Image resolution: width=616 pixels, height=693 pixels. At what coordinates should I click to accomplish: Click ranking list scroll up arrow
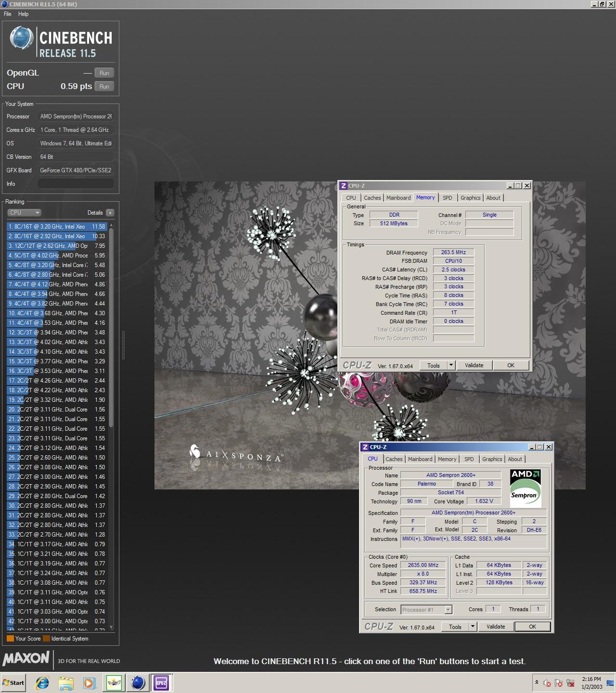coord(112,225)
